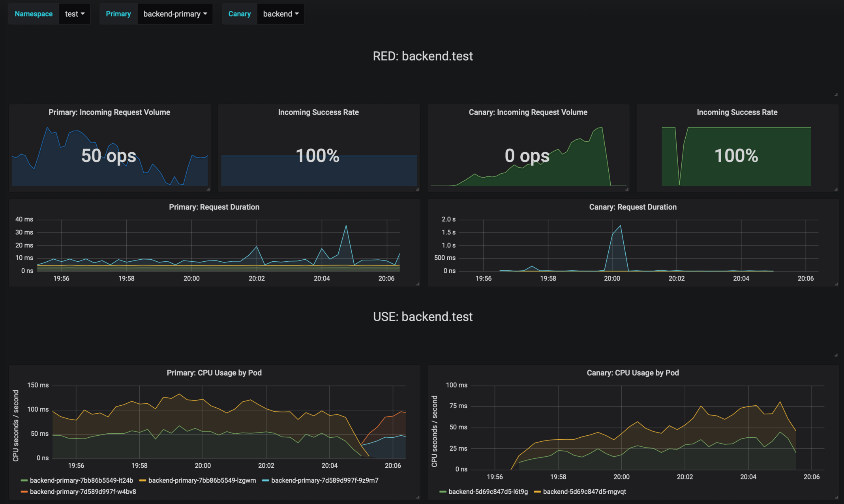Screen dimensions: 844x504
Task: Open the Canary: CPU Usage by Pod panel menu
Action: tap(632, 372)
